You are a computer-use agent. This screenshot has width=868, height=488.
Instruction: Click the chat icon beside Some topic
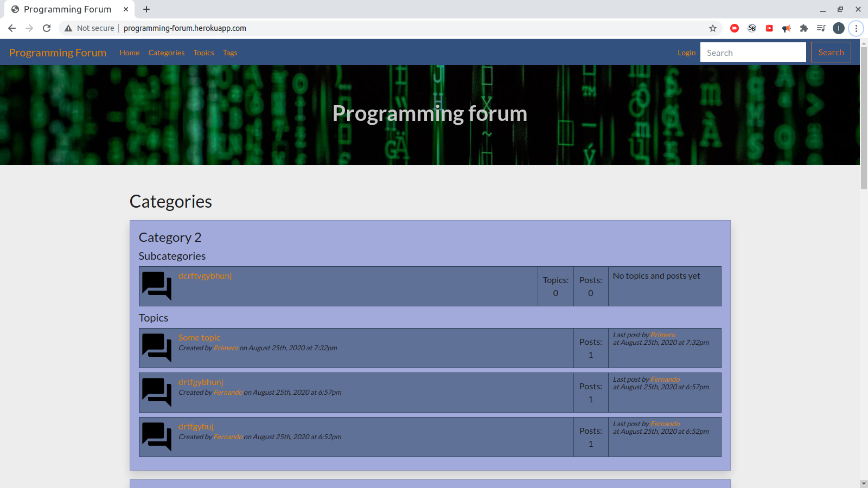[x=156, y=348]
